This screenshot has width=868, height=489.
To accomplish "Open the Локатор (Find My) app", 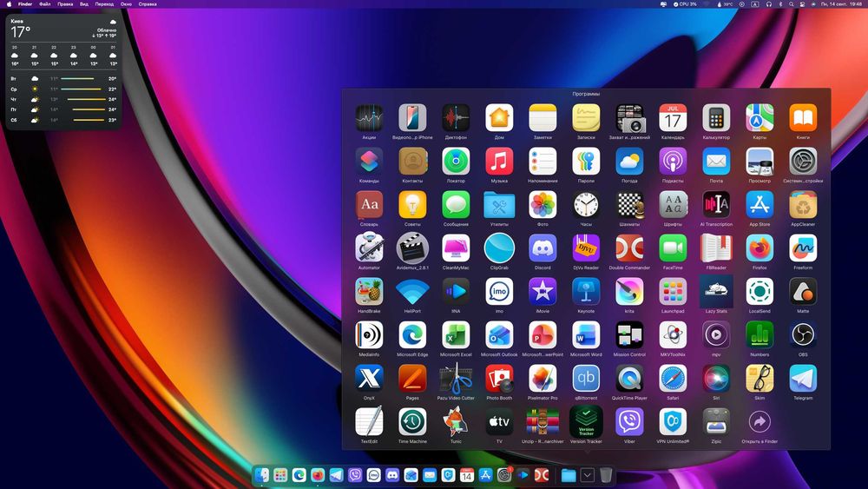I will pos(456,162).
